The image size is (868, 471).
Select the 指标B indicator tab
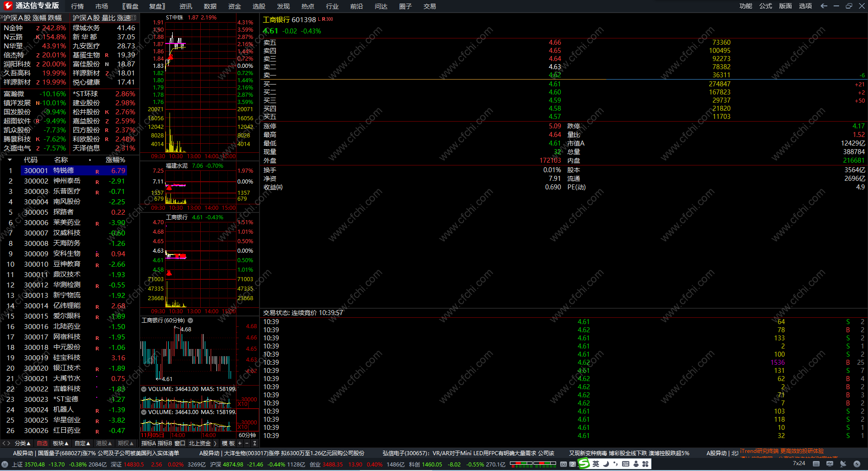(x=165, y=443)
